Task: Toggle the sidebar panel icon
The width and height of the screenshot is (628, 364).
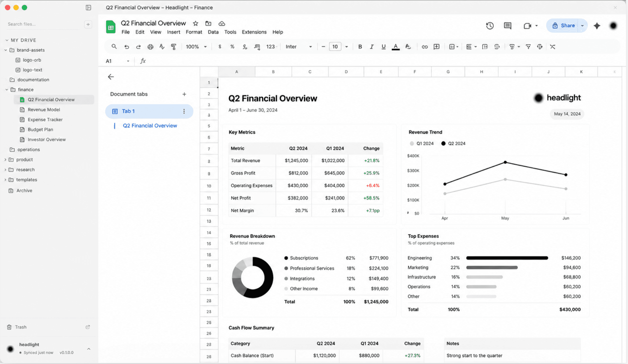Action: (x=88, y=8)
